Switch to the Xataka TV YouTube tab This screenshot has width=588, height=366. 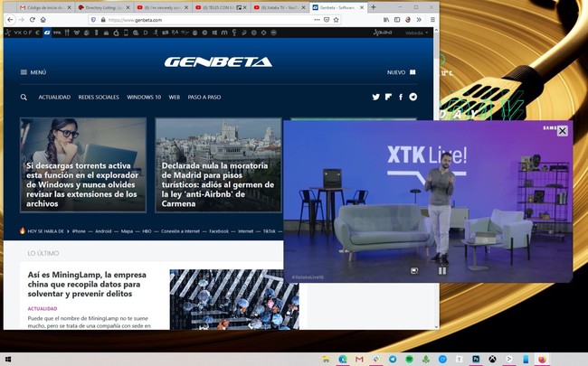pyautogui.click(x=279, y=7)
